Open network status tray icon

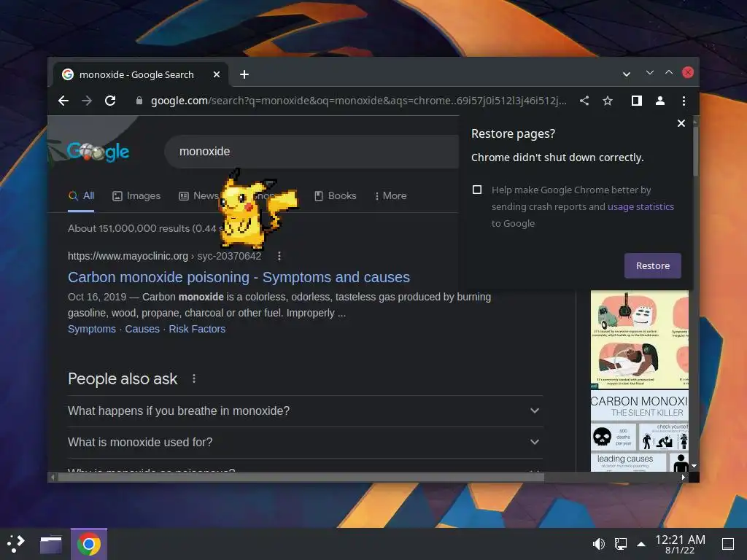[620, 544]
